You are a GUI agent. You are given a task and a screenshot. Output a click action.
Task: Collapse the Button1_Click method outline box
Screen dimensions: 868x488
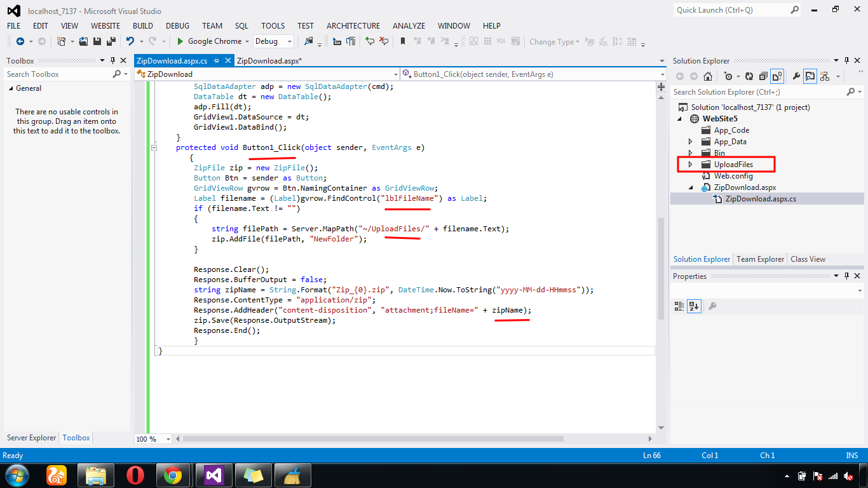154,147
